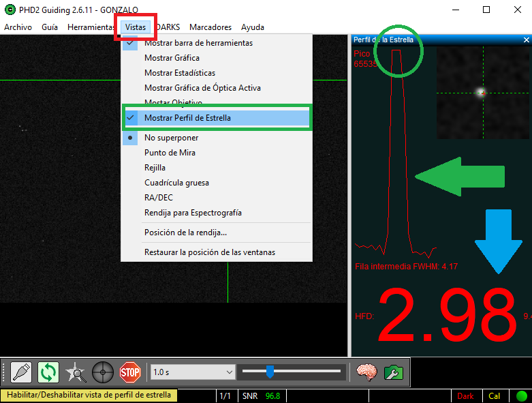Click the star thumbnail image in profile panel
This screenshot has height=403, width=532.
click(482, 93)
